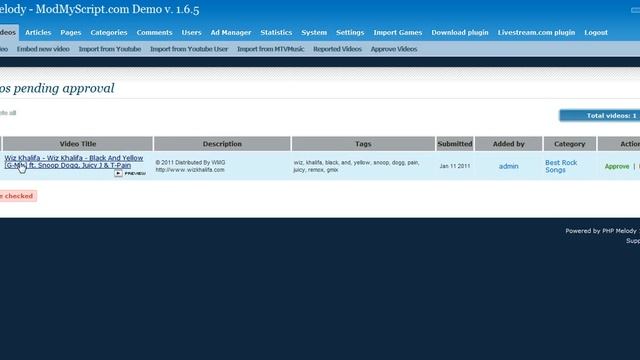Click the play icon next to PREVIEW
Screen dimensions: 640x360
(x=118, y=173)
